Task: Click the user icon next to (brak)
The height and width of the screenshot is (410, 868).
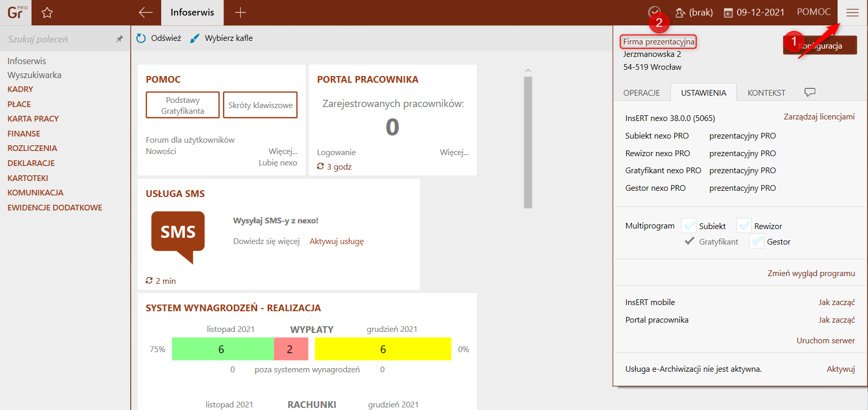Action: [x=680, y=12]
